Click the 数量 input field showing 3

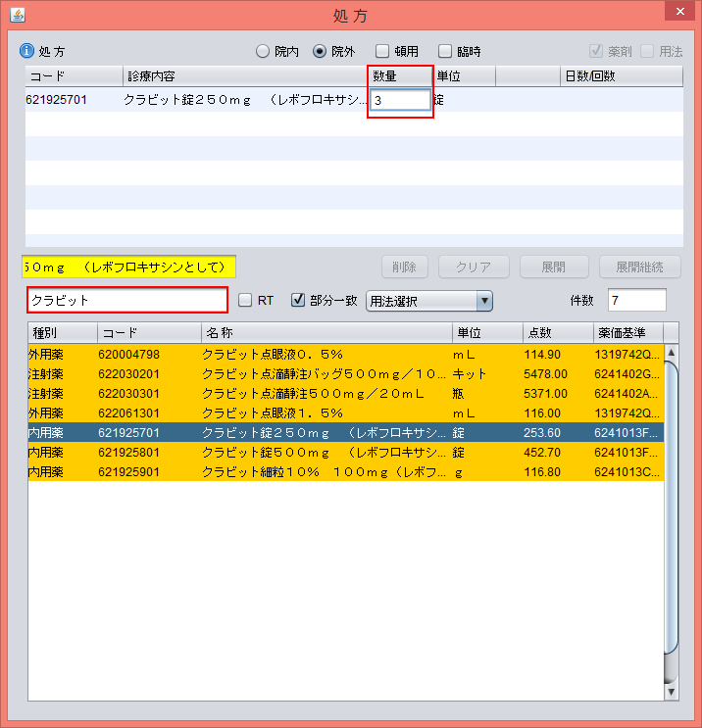[x=400, y=100]
